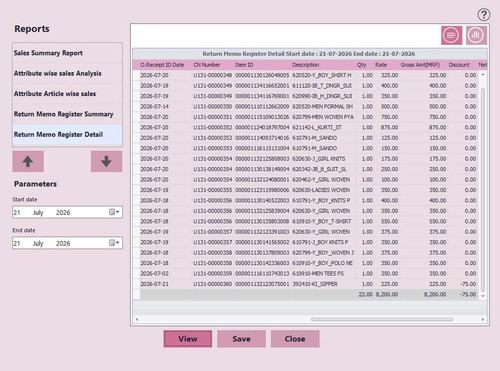Click the up arrow button under reports
The height and width of the screenshot is (371, 500).
pyautogui.click(x=28, y=161)
